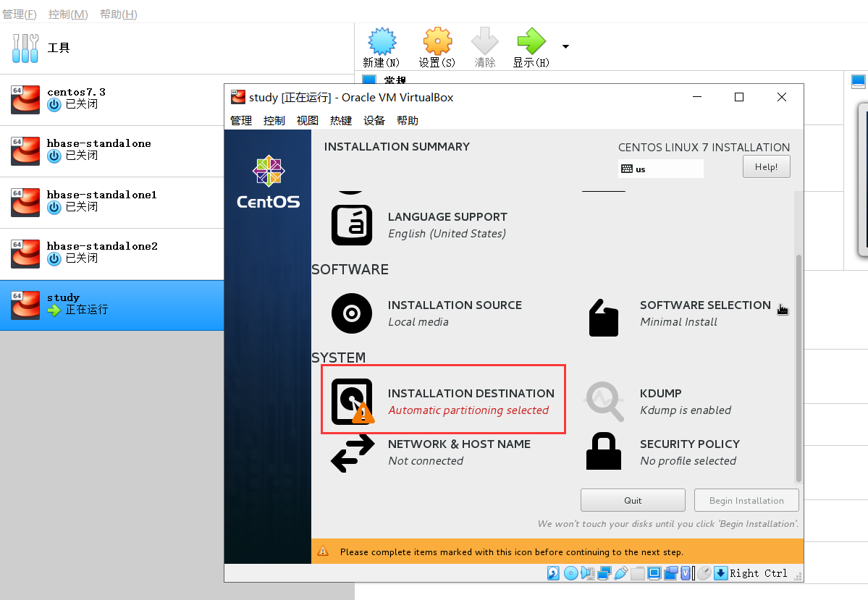
Task: Open the 设备 menu in VirtualBox
Action: point(374,120)
